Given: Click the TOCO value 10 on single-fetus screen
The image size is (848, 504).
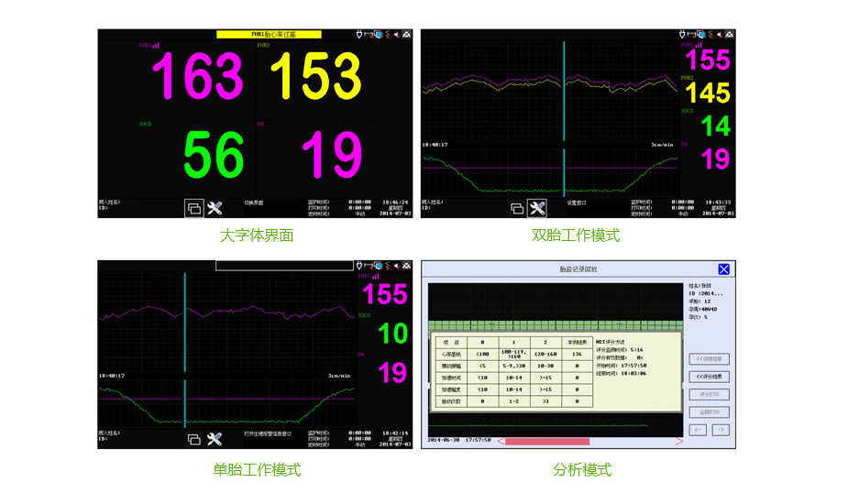Looking at the screenshot, I should pos(393,334).
